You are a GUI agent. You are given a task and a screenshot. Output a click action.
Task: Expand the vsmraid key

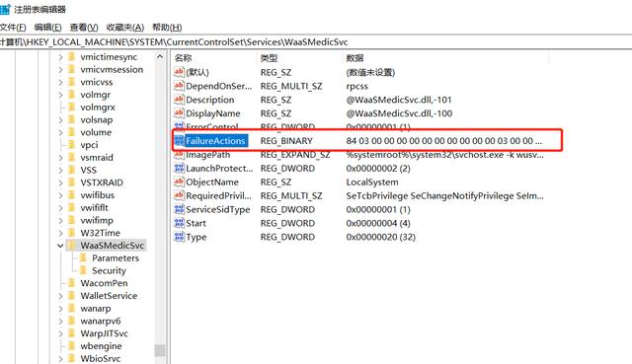pyautogui.click(x=60, y=158)
